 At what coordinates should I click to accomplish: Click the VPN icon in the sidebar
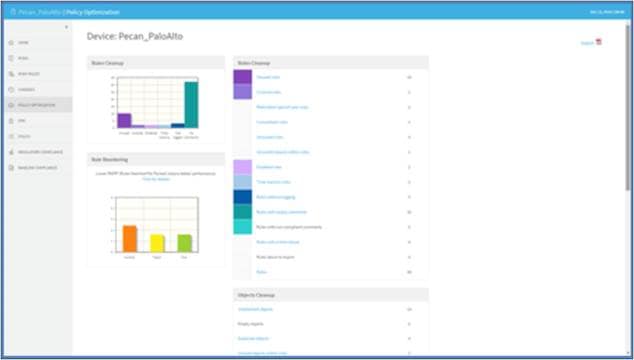coord(11,121)
